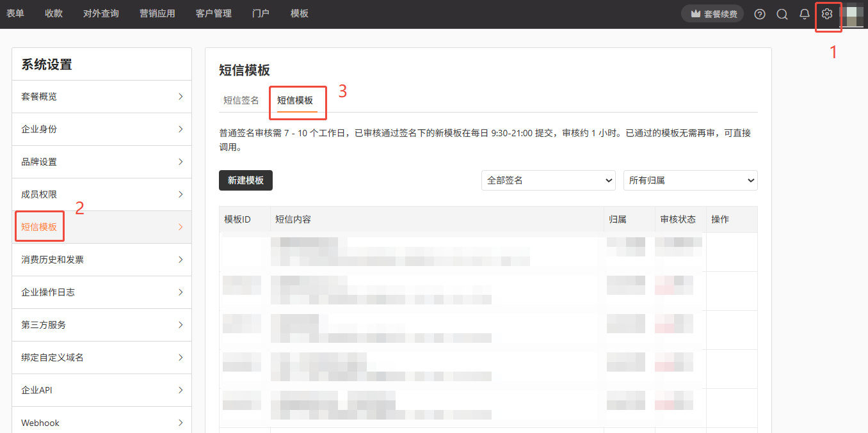Open the 营销应用 menu

click(157, 13)
